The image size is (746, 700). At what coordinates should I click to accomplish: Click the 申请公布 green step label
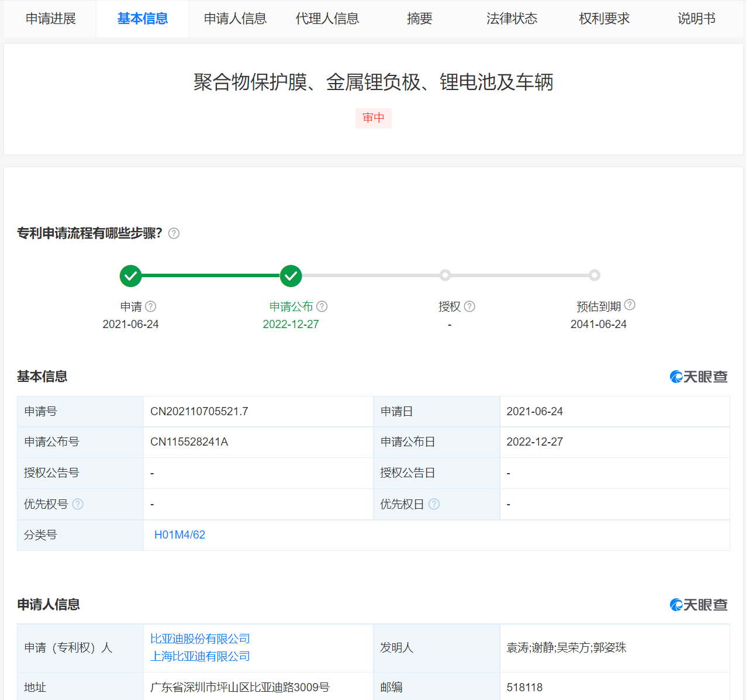point(291,306)
